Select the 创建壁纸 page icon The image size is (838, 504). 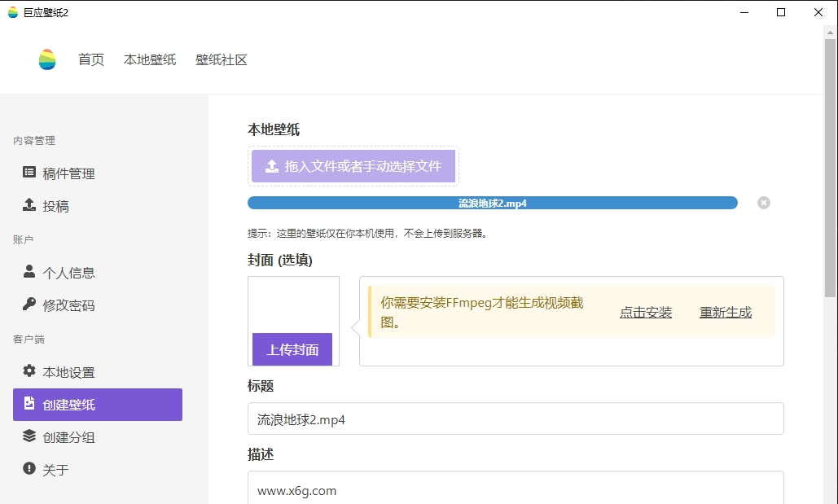pos(29,404)
